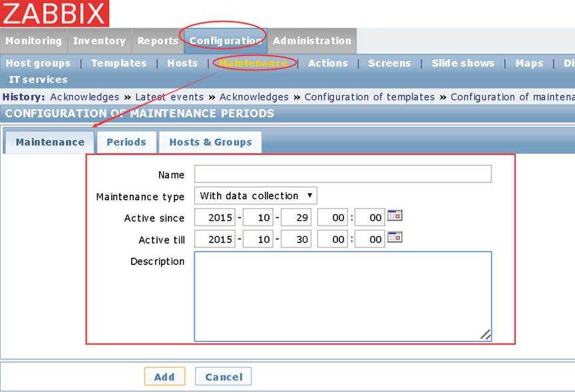575x392 pixels.
Task: Select the Maintenance tab
Action: [x=50, y=142]
